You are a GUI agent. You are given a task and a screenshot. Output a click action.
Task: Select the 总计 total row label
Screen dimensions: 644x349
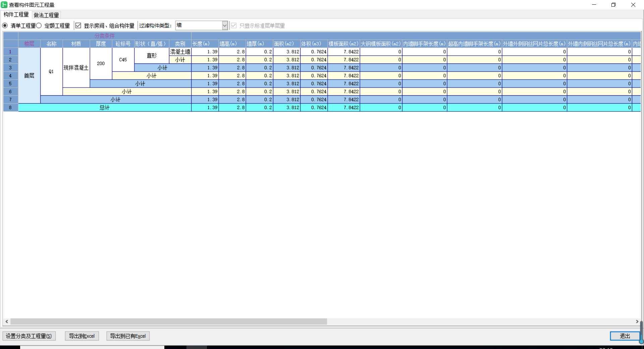coord(105,107)
